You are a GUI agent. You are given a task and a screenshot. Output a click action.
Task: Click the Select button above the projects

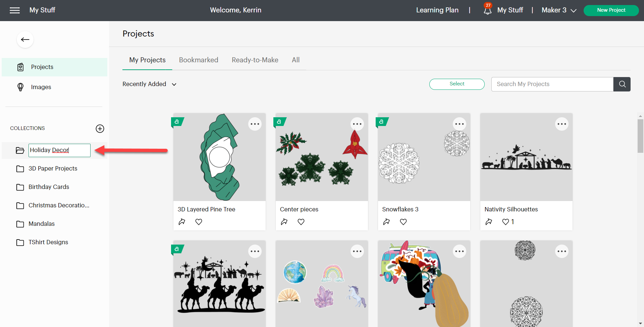tap(457, 84)
